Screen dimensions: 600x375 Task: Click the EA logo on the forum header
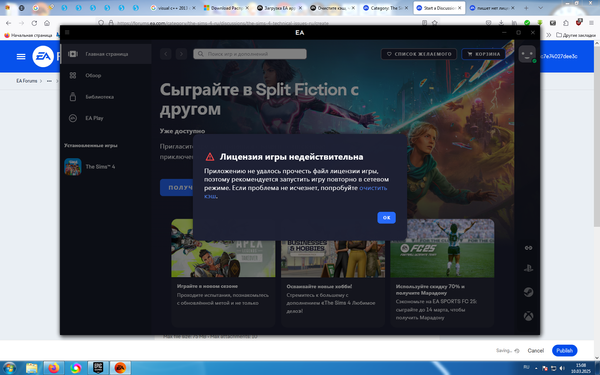coord(43,57)
